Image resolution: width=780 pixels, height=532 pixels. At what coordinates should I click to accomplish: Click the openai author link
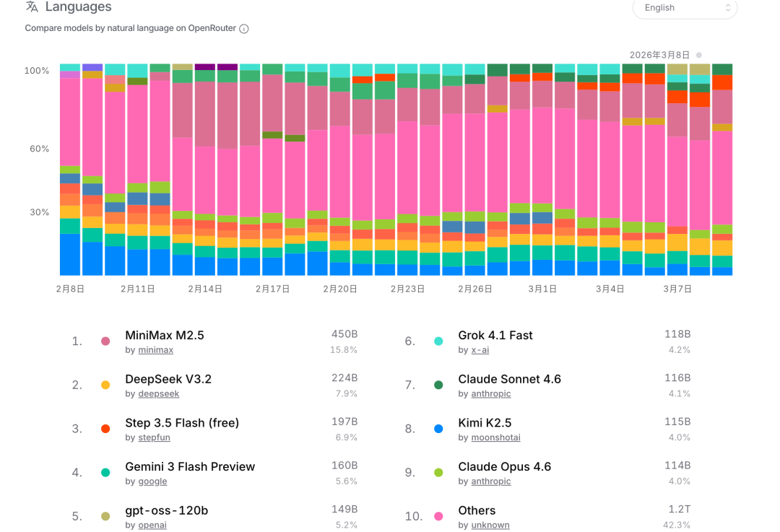pyautogui.click(x=152, y=525)
